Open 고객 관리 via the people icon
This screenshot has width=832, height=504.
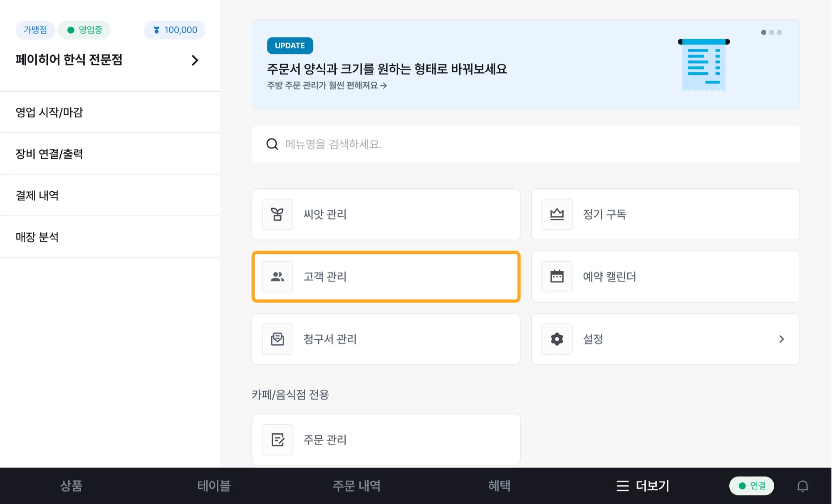pos(277,277)
